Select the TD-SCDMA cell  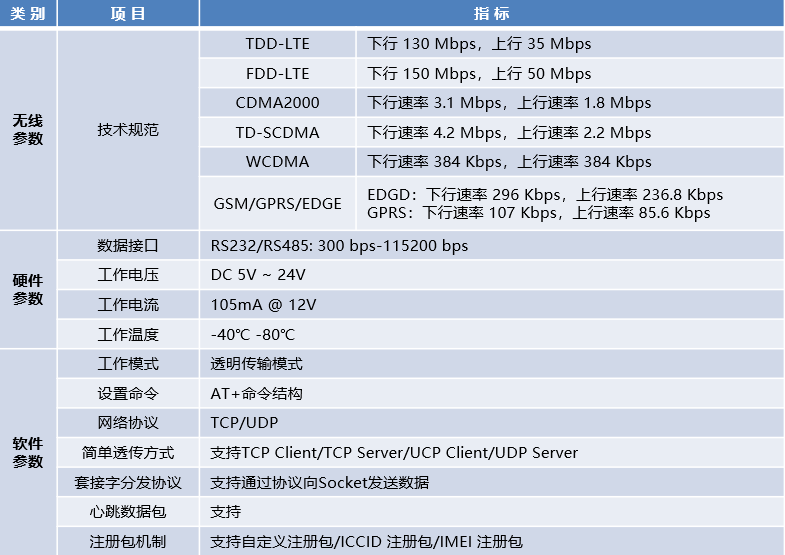[x=277, y=133]
